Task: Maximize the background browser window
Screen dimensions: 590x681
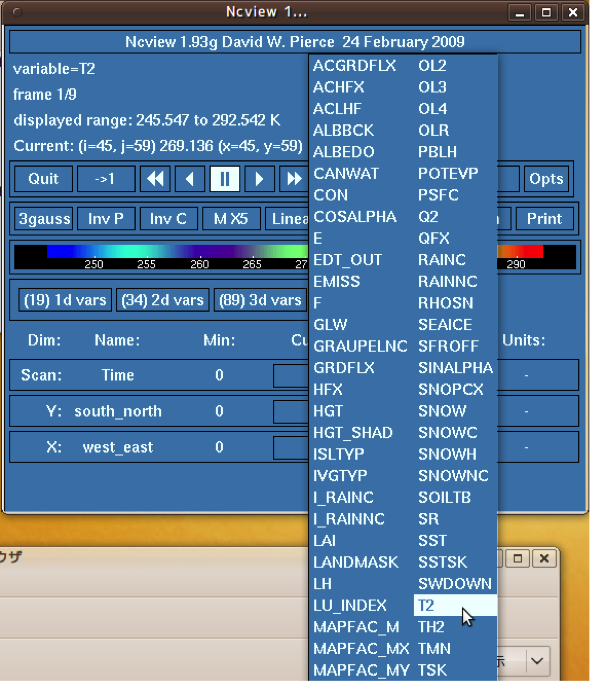Action: click(517, 558)
